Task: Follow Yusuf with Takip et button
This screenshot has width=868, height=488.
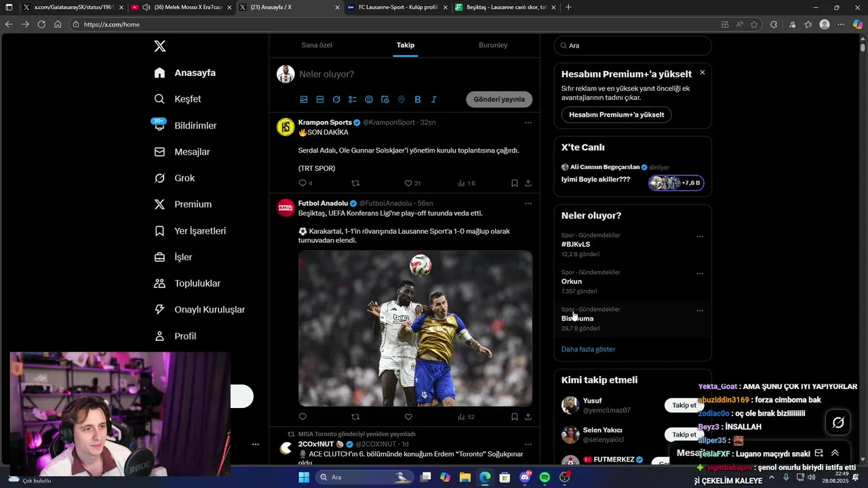Action: pos(684,405)
